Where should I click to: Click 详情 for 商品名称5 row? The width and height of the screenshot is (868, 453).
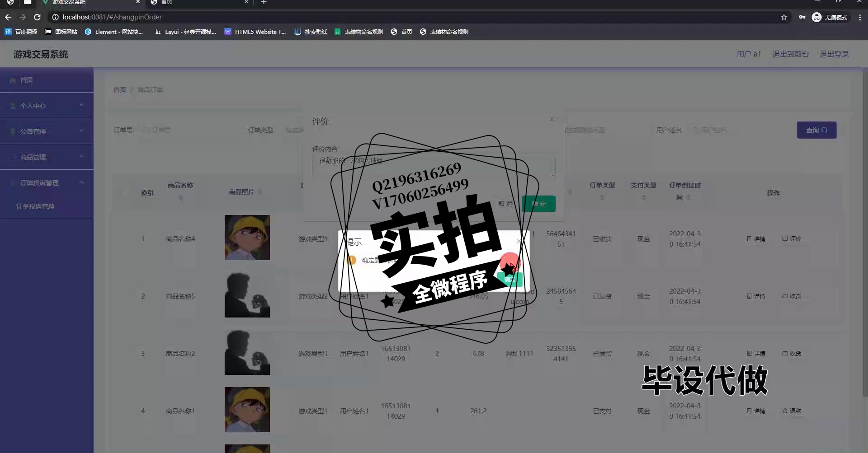point(756,296)
